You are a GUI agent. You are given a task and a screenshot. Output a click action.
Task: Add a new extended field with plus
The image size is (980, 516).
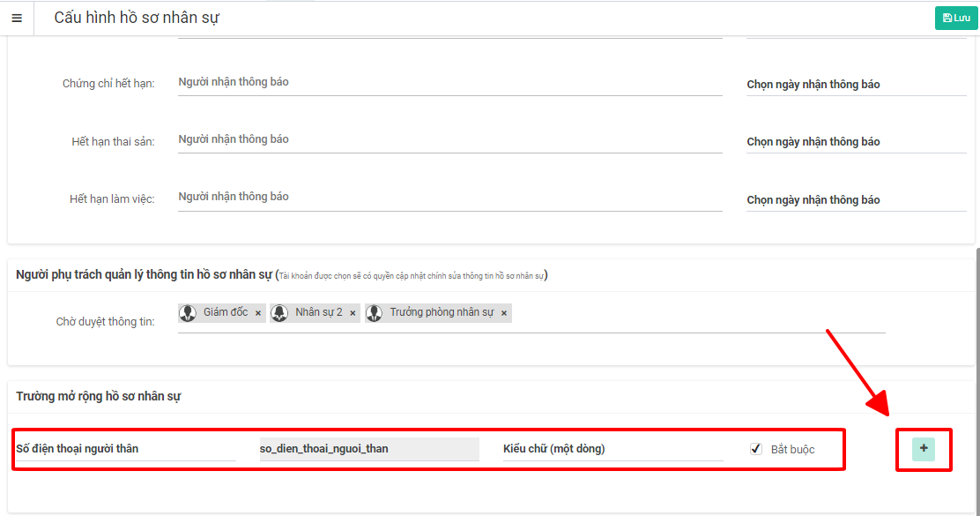click(x=924, y=449)
